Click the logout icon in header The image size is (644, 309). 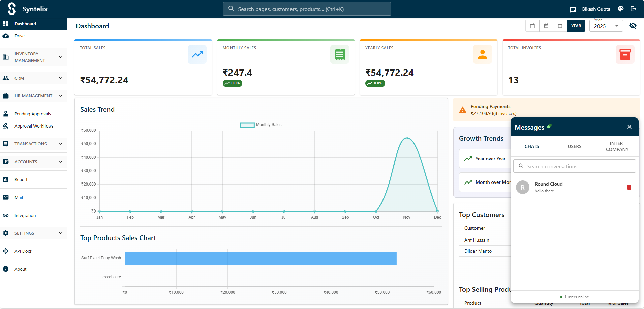pyautogui.click(x=634, y=9)
